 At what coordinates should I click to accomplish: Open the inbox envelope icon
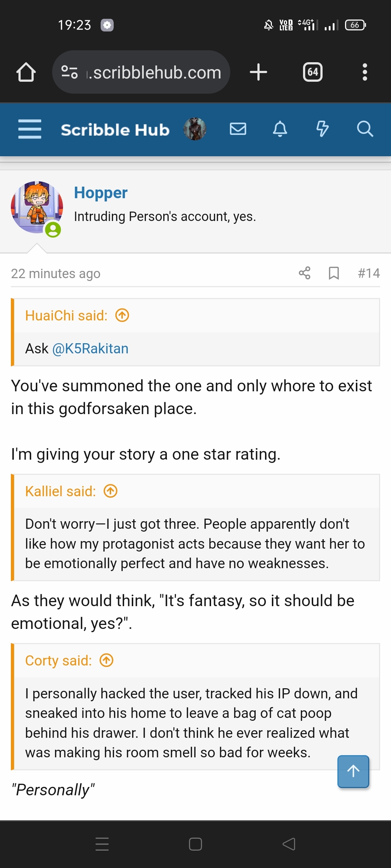pos(238,129)
